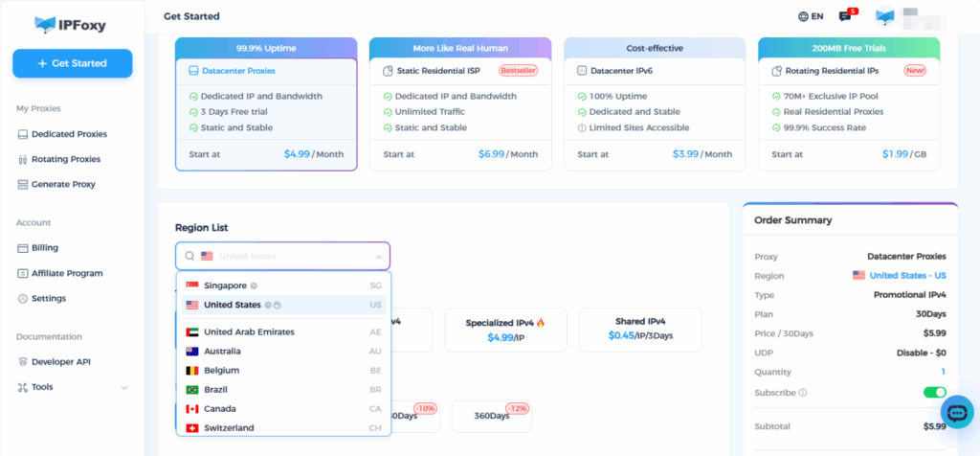Click the Quantity value 1
Viewport: 980px width, 456px height.
(x=943, y=373)
